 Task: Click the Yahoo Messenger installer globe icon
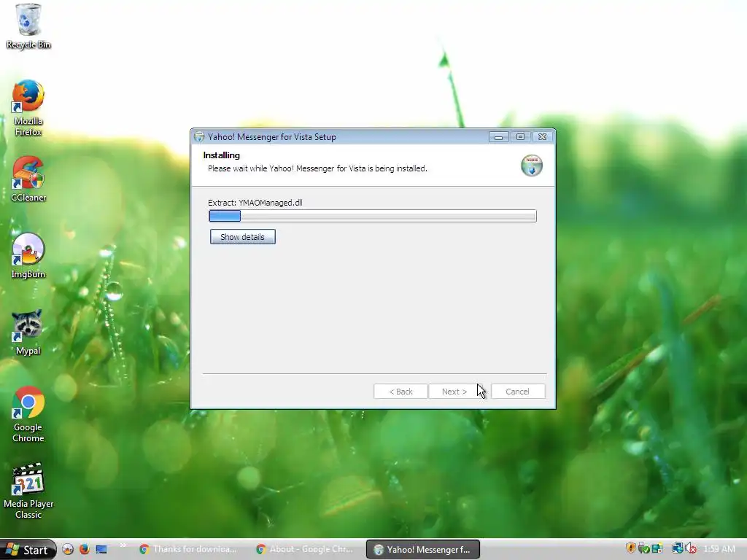pos(532,166)
